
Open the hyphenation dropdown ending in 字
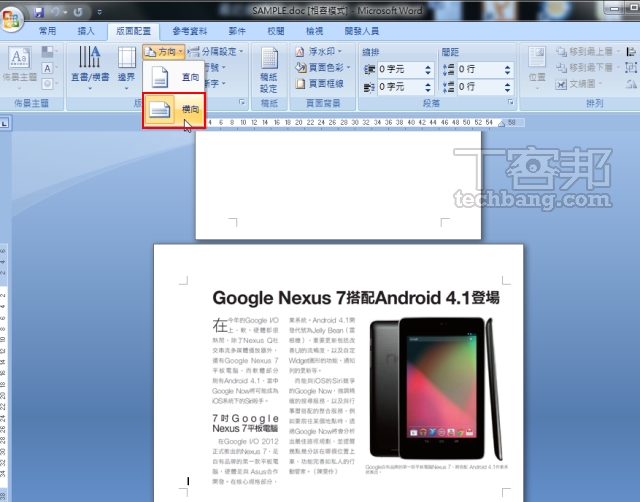(x=215, y=83)
